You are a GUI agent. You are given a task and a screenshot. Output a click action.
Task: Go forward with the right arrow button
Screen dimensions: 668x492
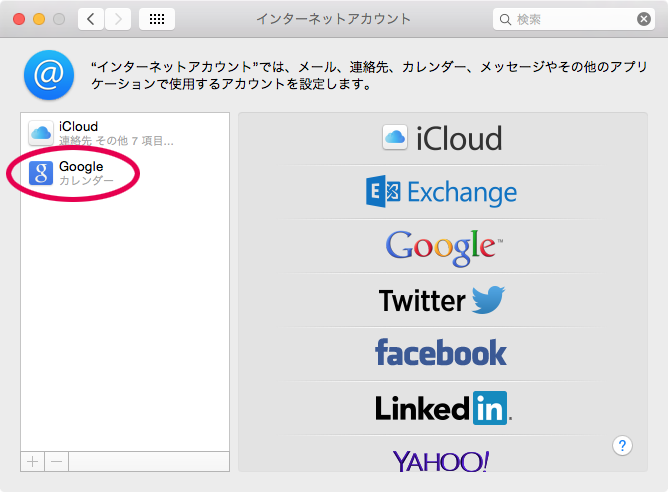tap(118, 19)
